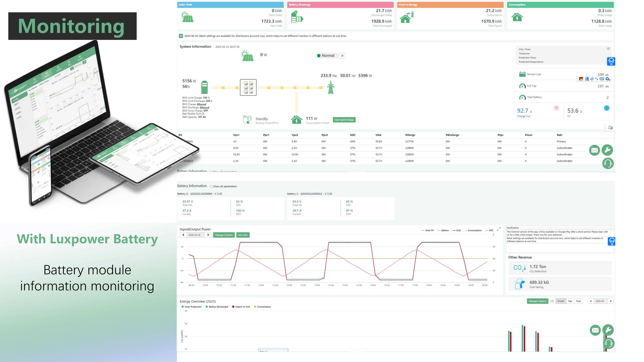Switch Energy Overview to the Year tab
Screen dimensions: 644x362
coord(570,301)
